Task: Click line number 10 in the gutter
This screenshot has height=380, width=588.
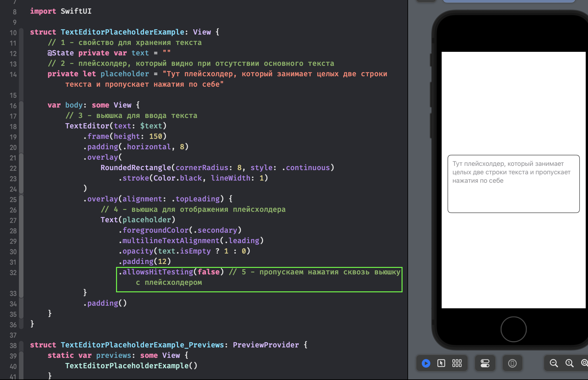Action: (13, 33)
